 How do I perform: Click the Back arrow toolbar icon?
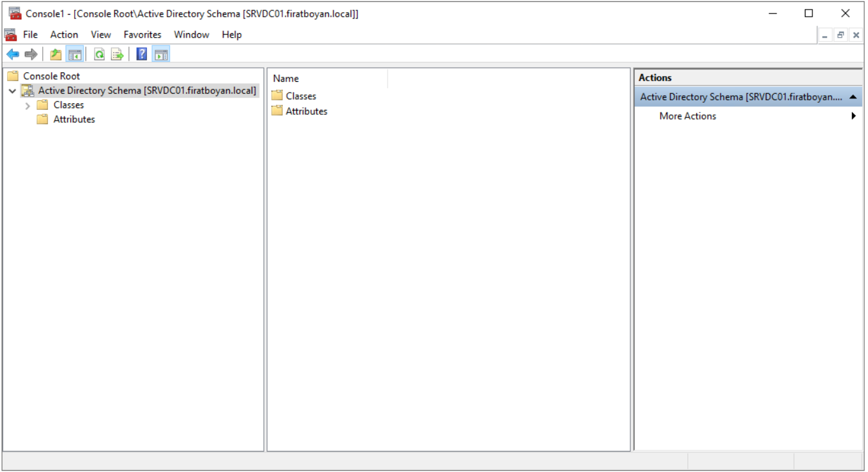[x=13, y=54]
